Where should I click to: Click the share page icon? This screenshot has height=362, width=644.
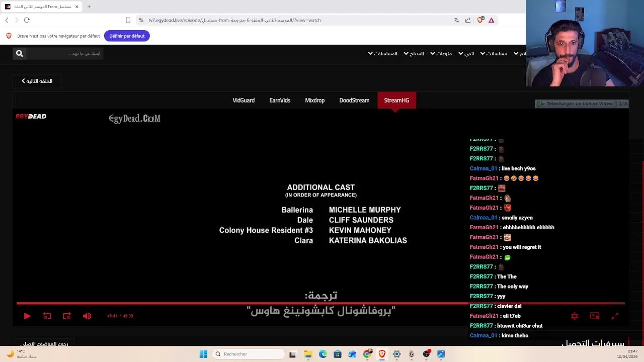click(468, 20)
